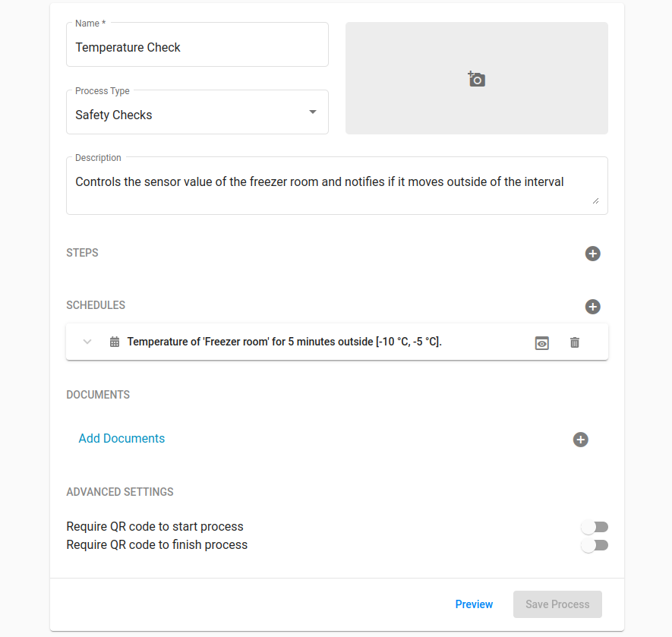
Task: Click plus icon beside Add Documents
Action: point(580,440)
